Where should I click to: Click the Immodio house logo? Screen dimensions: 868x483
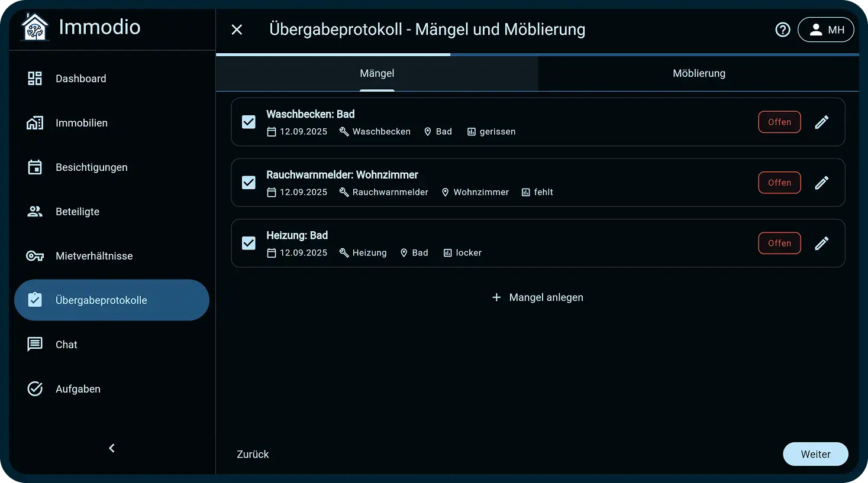(34, 27)
